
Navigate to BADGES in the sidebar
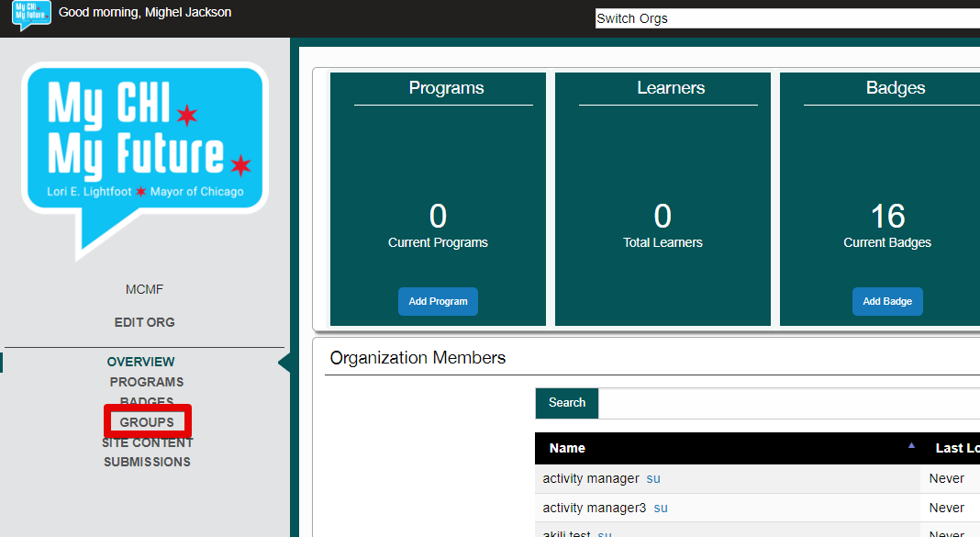(x=147, y=402)
